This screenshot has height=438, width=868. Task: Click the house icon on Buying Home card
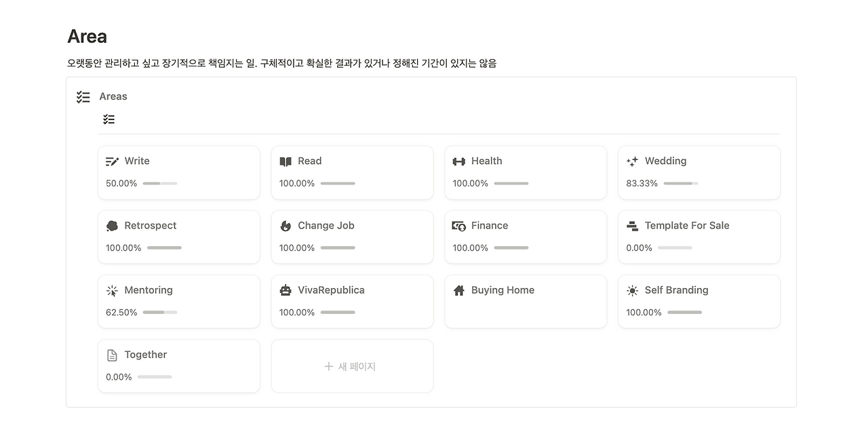pos(459,290)
